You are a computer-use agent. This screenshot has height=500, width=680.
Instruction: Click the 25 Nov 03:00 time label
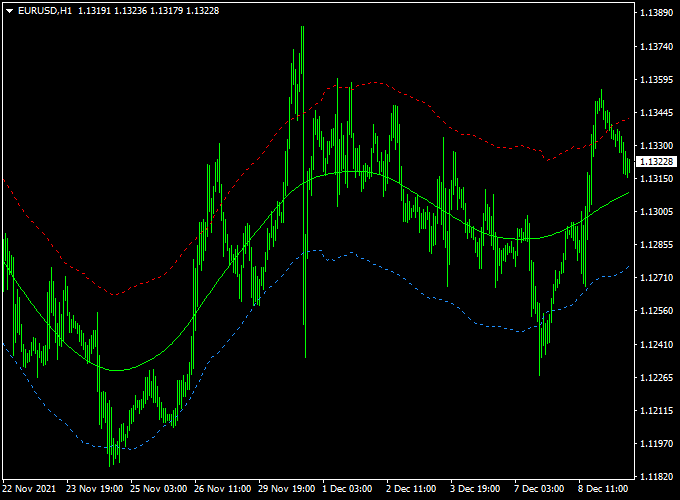point(157,490)
